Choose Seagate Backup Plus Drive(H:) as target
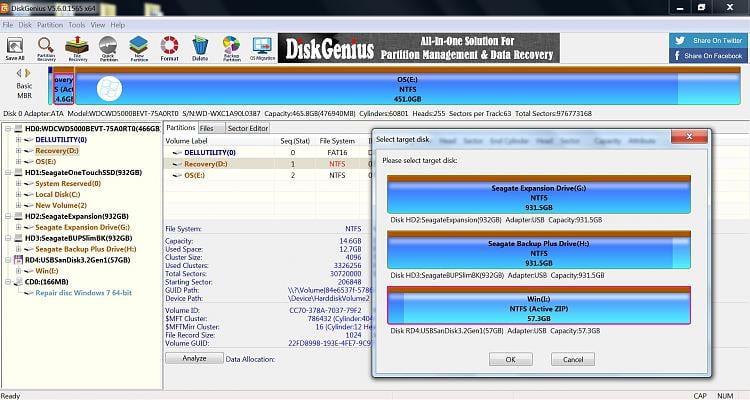The height and width of the screenshot is (400, 750). 539,250
